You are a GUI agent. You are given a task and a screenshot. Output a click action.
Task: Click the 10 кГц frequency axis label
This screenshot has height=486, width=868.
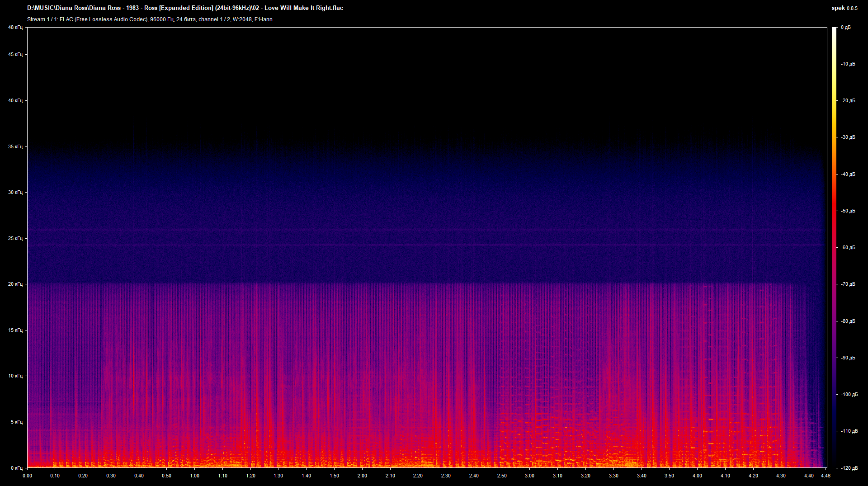coord(14,376)
